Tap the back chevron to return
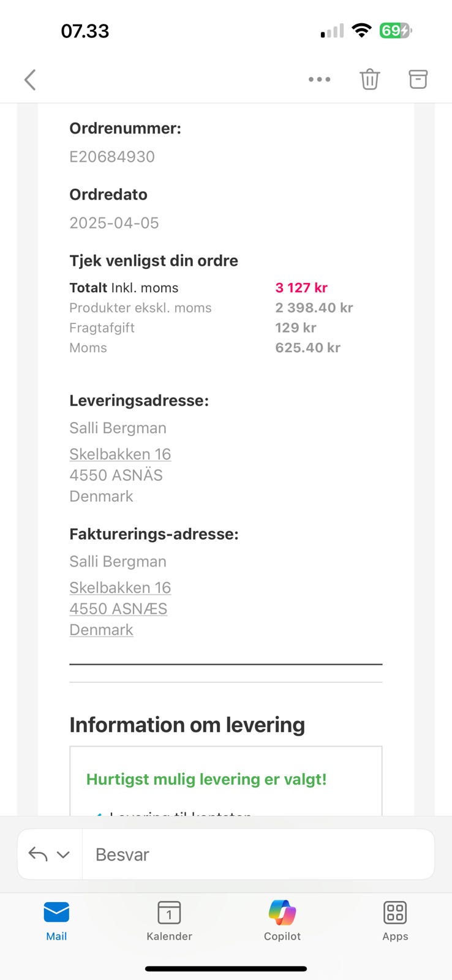Image resolution: width=452 pixels, height=980 pixels. [30, 80]
